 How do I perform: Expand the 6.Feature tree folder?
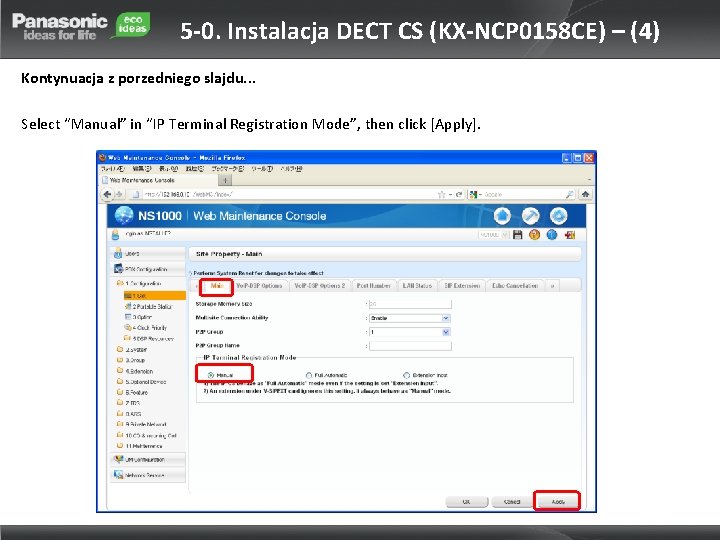(x=120, y=392)
